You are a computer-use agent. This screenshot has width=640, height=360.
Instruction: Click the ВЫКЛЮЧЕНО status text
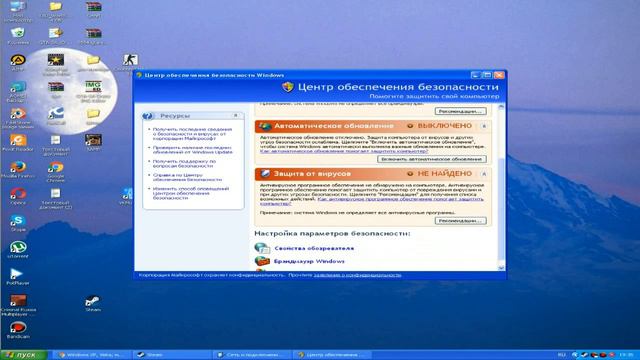pyautogui.click(x=444, y=126)
